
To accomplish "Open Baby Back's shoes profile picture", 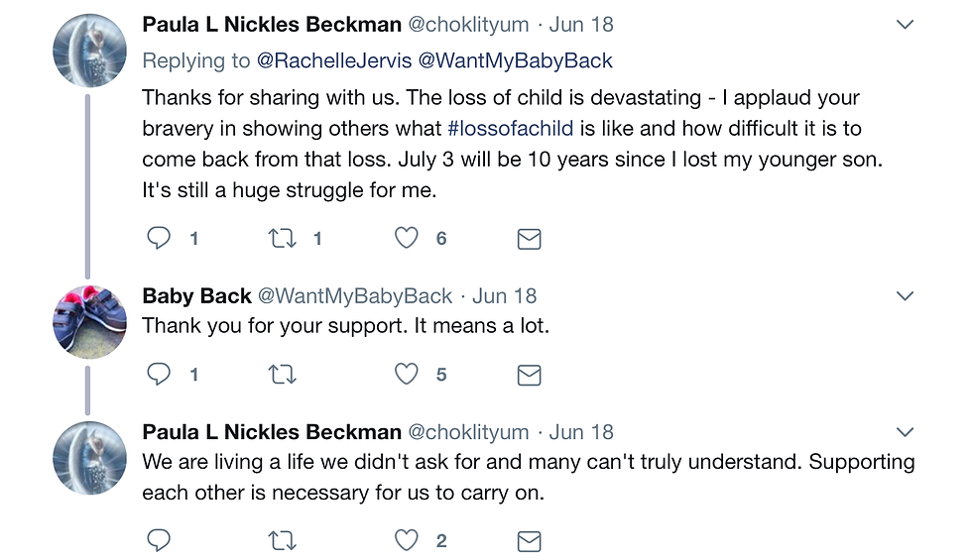I will [x=89, y=321].
